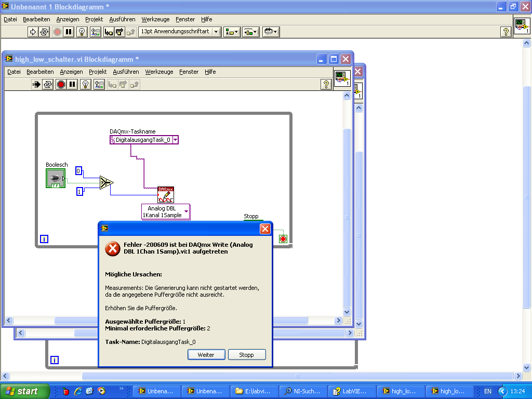This screenshot has width=532, height=399.
Task: Open Hilfe menu in high_low_schalter window
Action: pos(210,72)
